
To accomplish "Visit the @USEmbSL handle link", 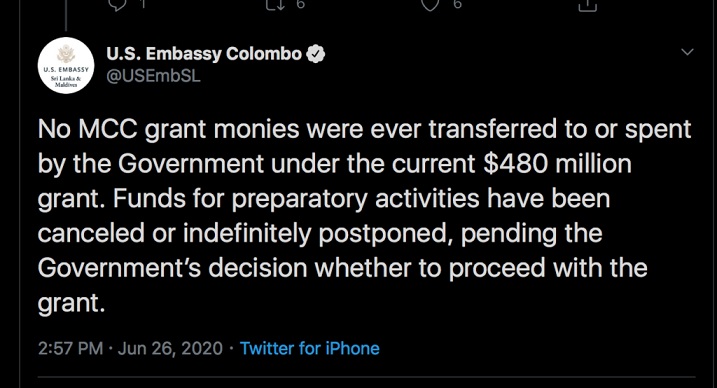I will pos(153,76).
